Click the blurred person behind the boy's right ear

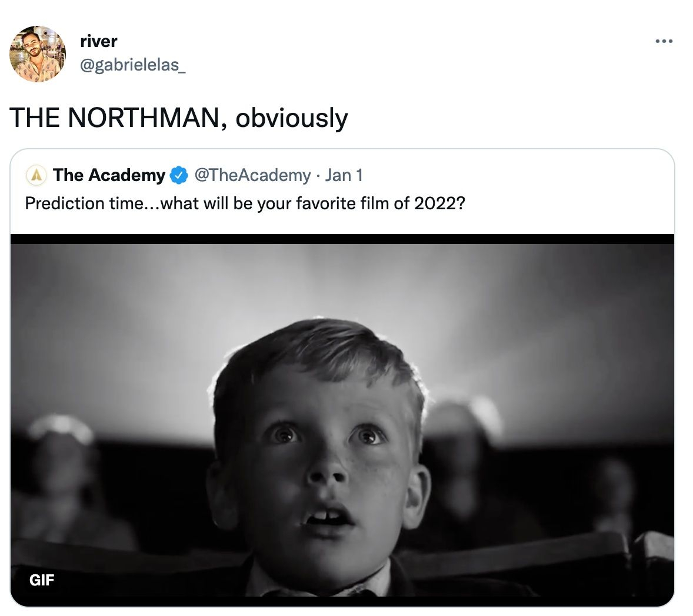pyautogui.click(x=465, y=451)
